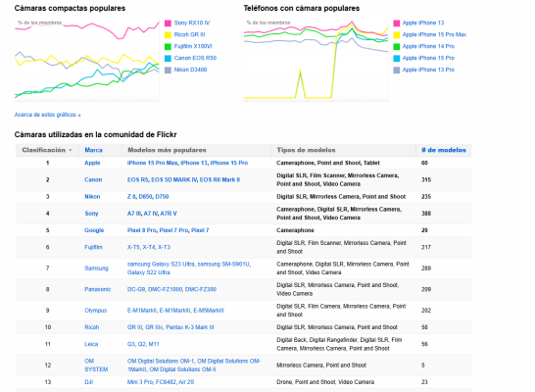Click blue Apple iPhone 15 Pro color swatch
The height and width of the screenshot is (392, 535).
coord(397,59)
